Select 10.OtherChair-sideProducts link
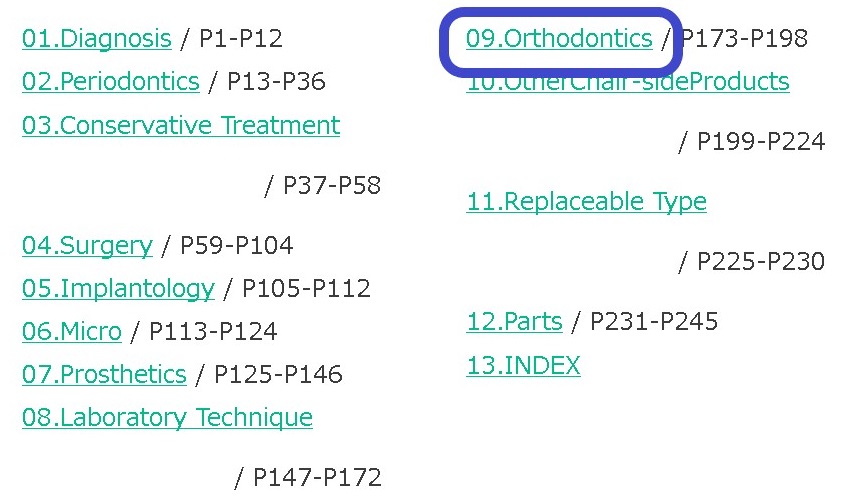The width and height of the screenshot is (844, 500). 628,82
